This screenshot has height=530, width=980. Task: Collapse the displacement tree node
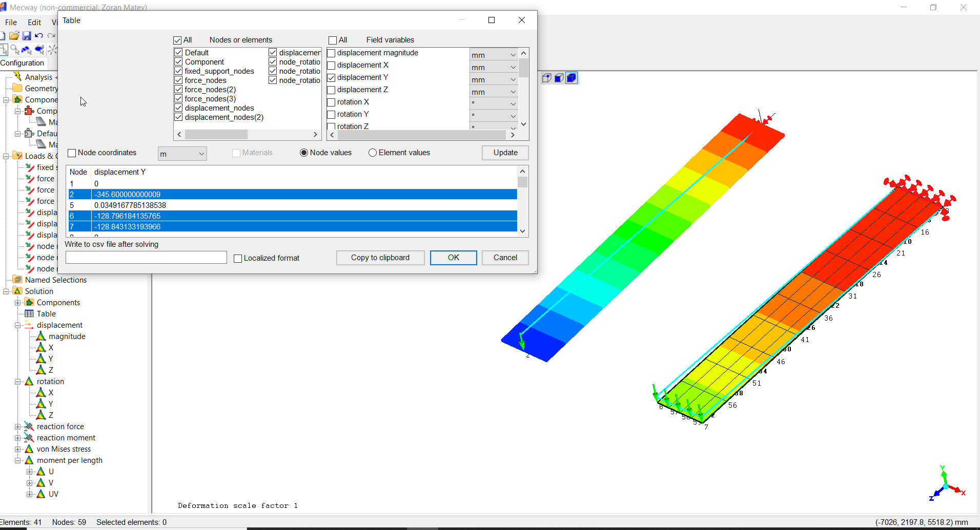[18, 325]
